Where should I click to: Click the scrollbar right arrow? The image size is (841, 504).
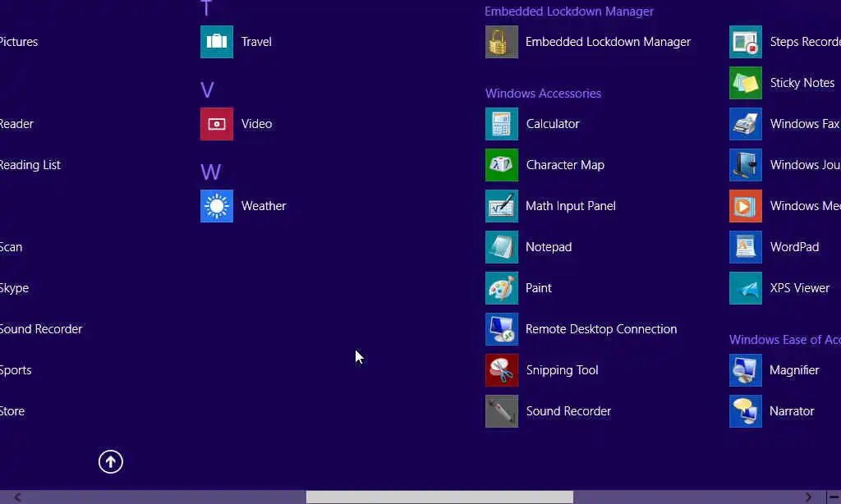808,497
